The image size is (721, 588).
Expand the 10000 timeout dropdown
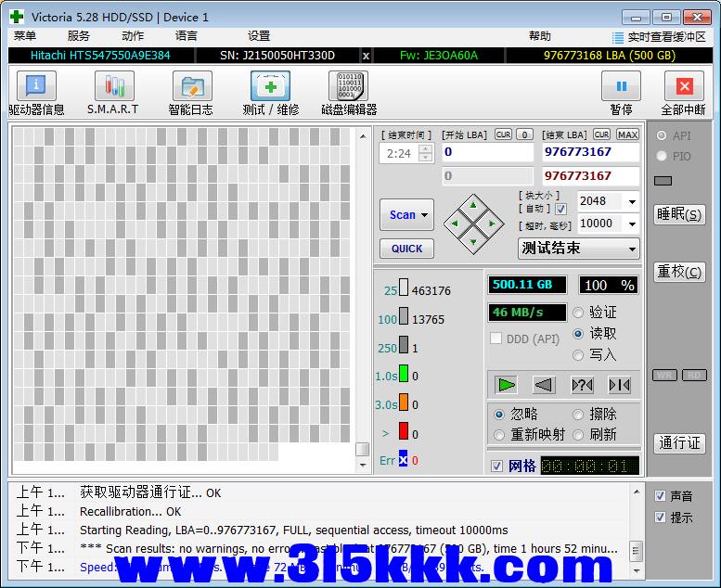point(632,224)
